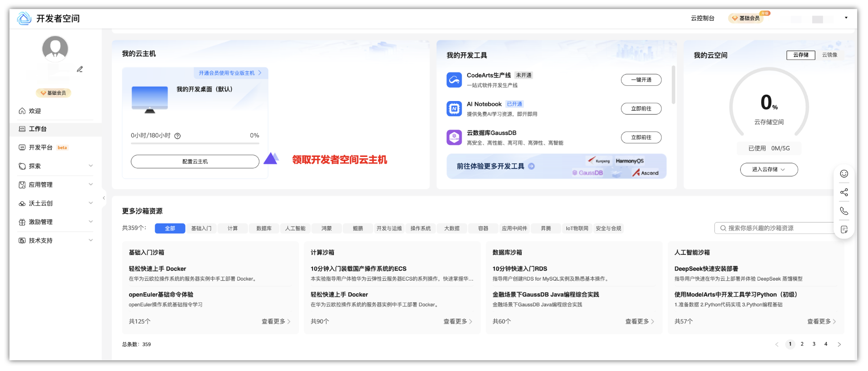
Task: Open 查看更多 in 计算沙箱 card
Action: [458, 321]
